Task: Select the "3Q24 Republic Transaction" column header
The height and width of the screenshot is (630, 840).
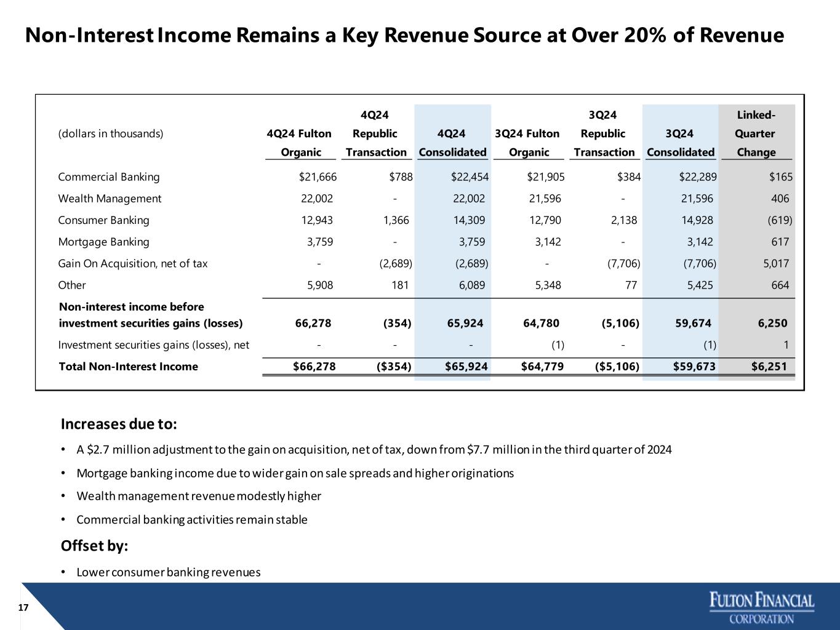Action: pyautogui.click(x=603, y=134)
